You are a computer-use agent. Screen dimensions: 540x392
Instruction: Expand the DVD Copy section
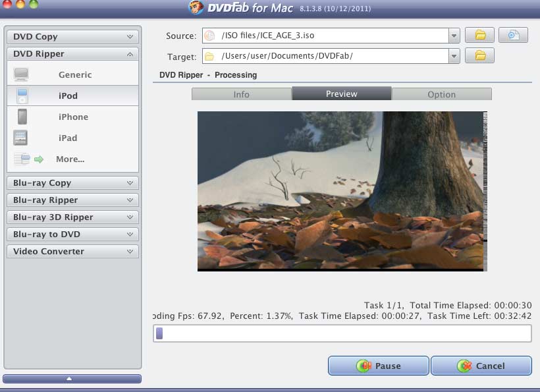72,36
